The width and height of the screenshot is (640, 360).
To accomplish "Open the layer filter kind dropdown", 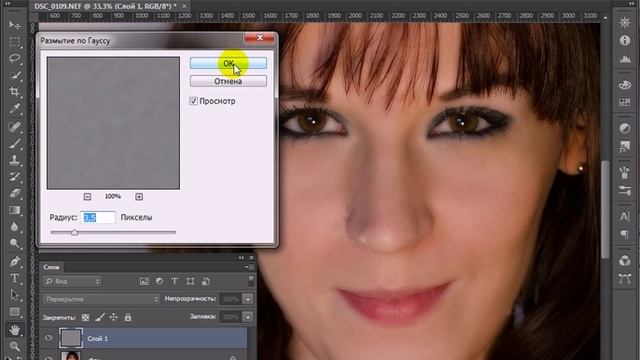I will pos(72,281).
